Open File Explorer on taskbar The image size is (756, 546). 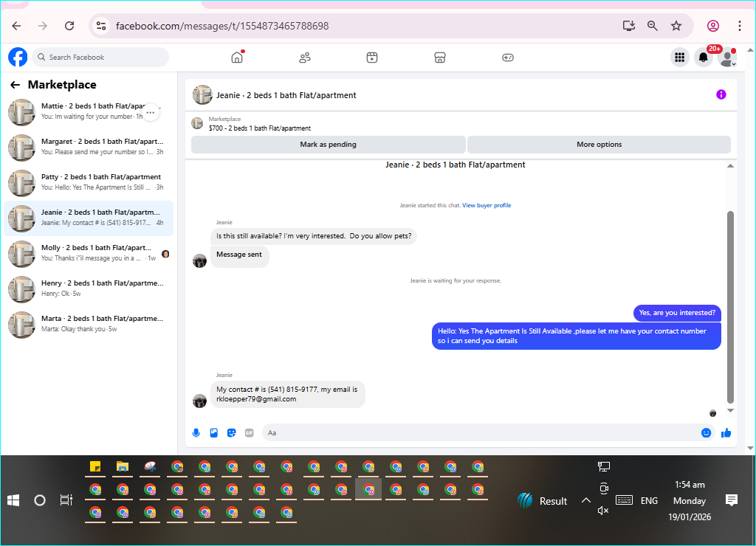[x=123, y=466]
